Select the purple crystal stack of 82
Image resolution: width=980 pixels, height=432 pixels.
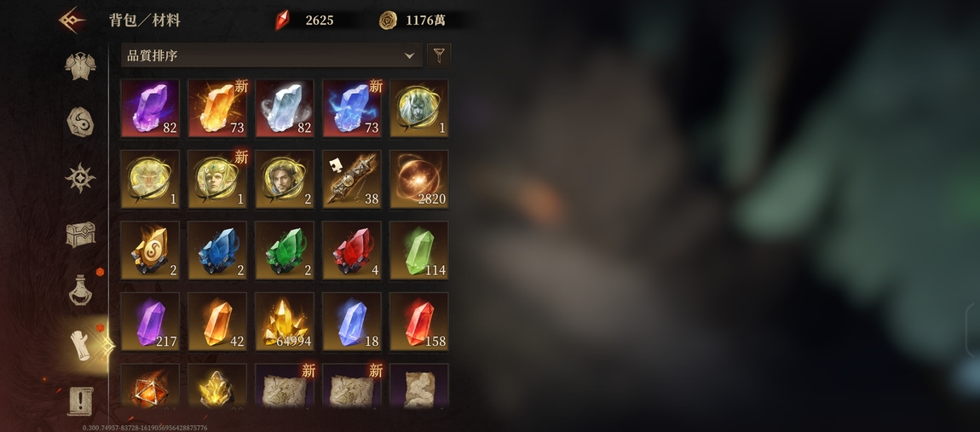150,108
